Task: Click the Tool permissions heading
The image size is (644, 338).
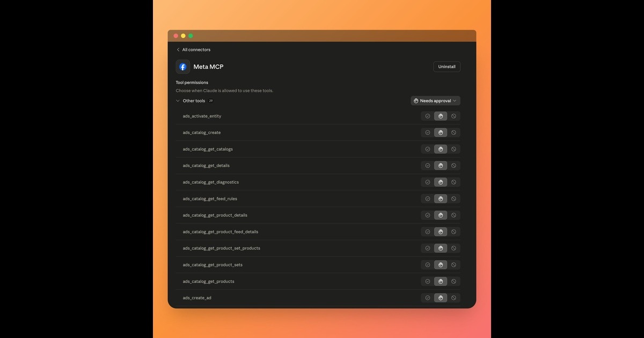Action: tap(191, 83)
